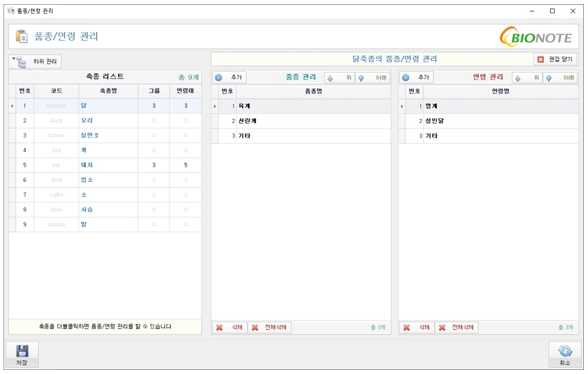588x374 pixels.
Task: Click the 연령대 column header
Action: click(185, 91)
